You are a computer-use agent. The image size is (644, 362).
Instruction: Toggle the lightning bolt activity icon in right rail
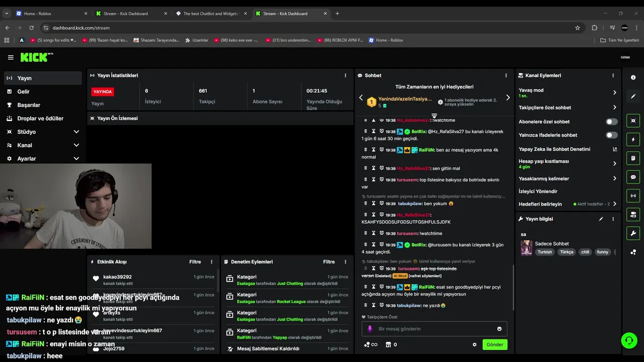(x=633, y=139)
